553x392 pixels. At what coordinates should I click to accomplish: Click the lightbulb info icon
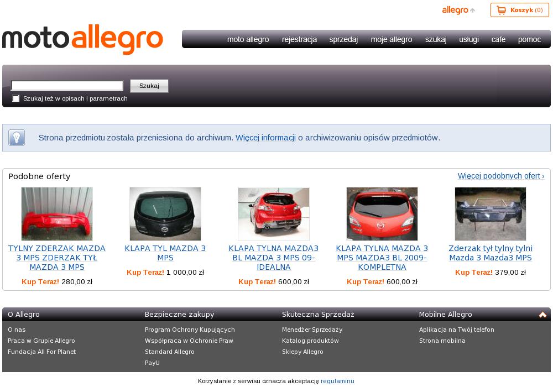click(x=17, y=138)
